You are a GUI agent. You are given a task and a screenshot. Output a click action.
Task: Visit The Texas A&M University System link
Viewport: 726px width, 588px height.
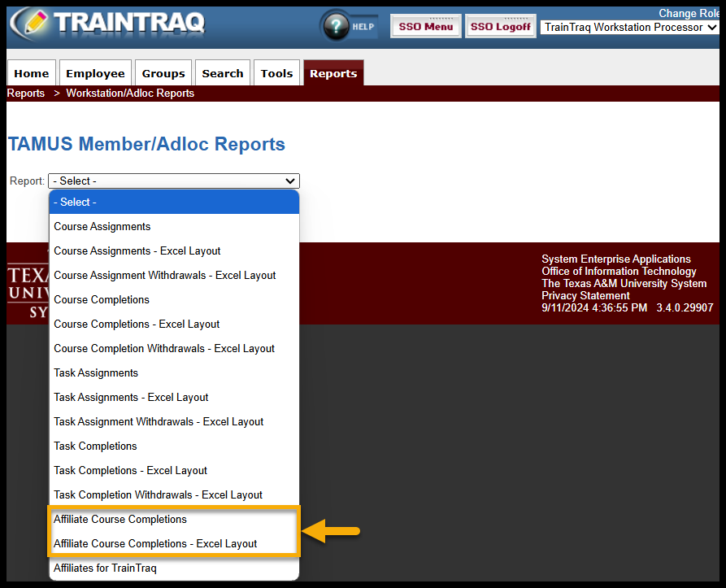pos(624,283)
